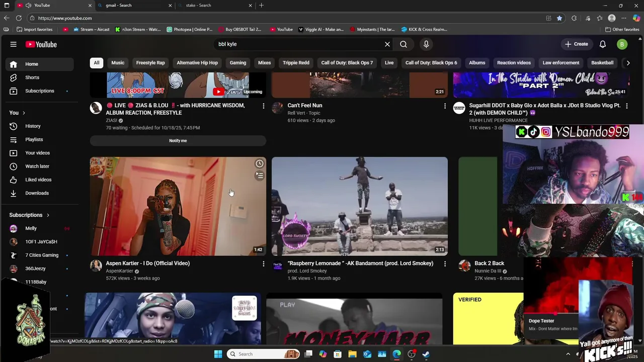The width and height of the screenshot is (644, 362).
Task: Open notifications bell
Action: (603, 44)
